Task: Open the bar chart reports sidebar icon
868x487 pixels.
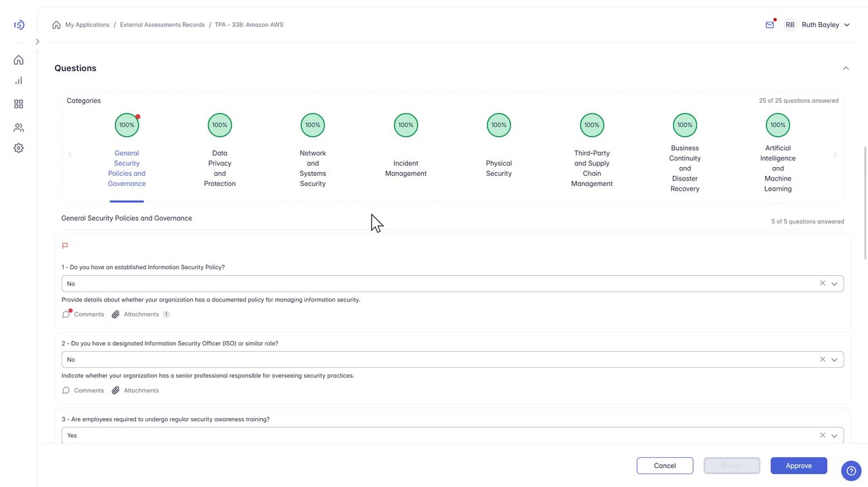Action: 18,80
